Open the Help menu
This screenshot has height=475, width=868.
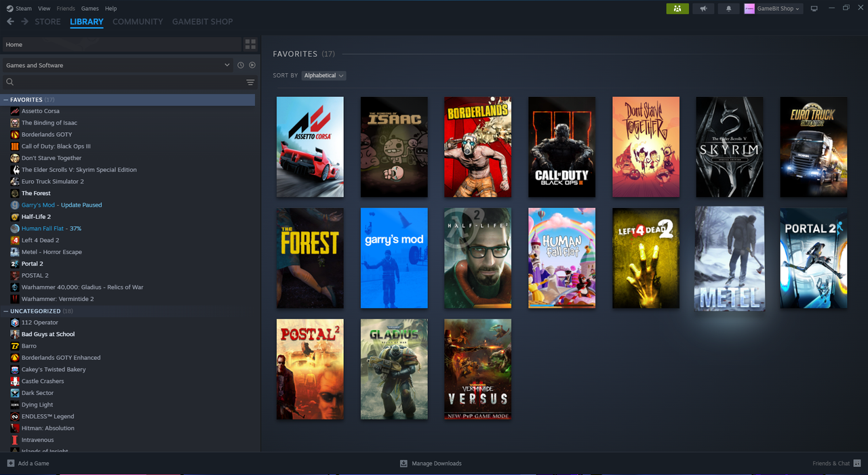click(111, 8)
